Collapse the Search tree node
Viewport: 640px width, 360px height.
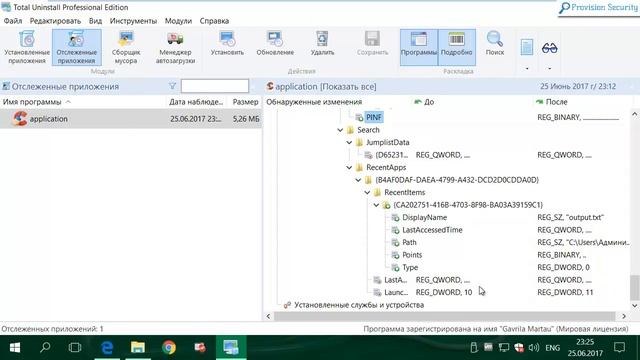coord(340,130)
